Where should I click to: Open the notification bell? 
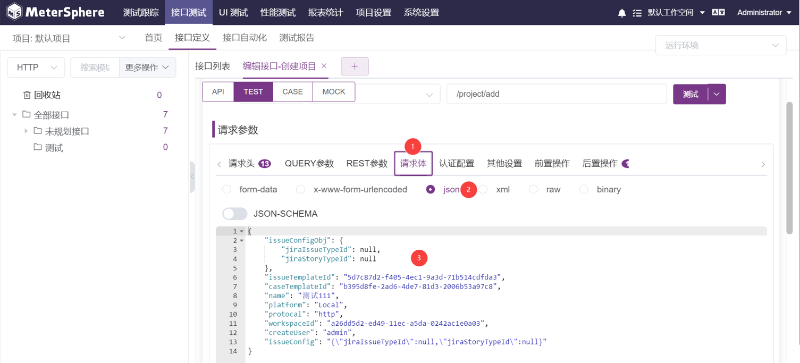[x=621, y=13]
